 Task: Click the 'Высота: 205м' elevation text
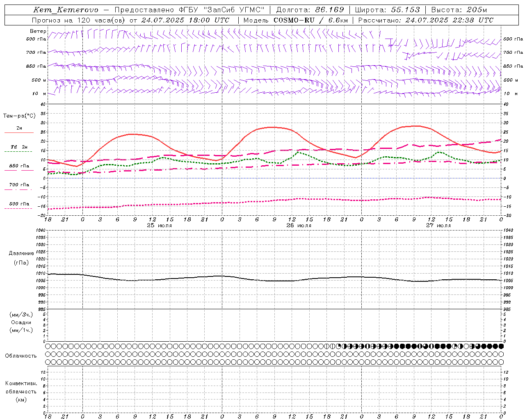tap(459, 10)
